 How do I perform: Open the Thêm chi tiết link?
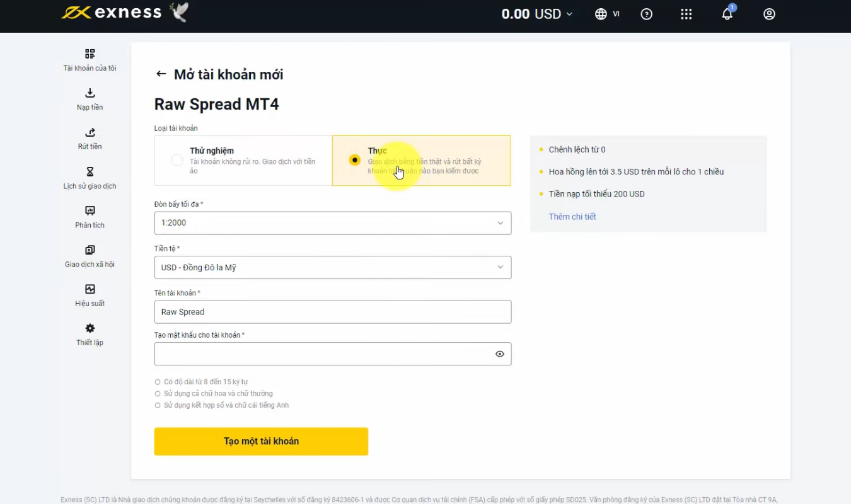(x=572, y=217)
